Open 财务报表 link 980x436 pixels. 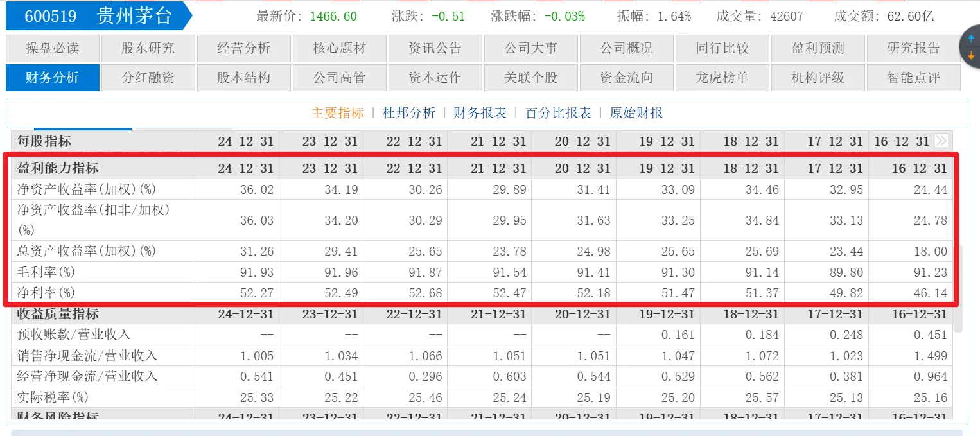480,113
